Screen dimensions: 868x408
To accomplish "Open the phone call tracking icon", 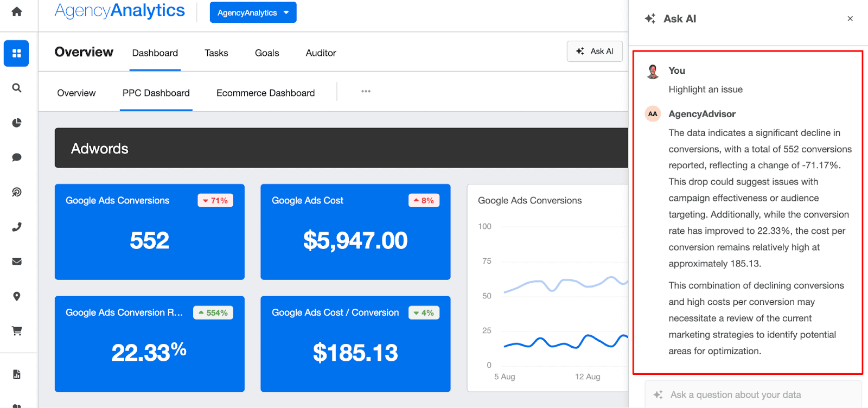I will click(x=17, y=227).
